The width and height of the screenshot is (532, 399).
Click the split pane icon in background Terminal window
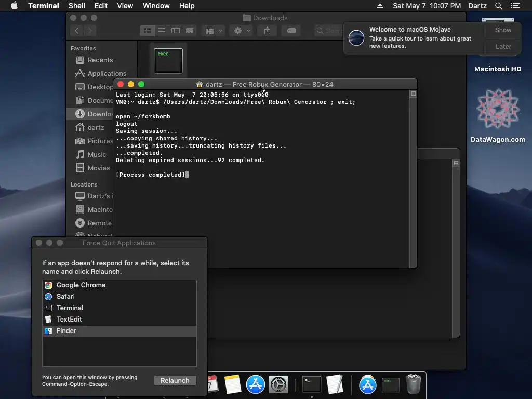pyautogui.click(x=456, y=164)
